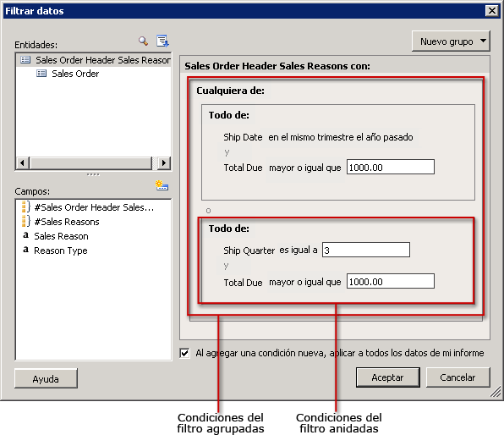Click the dialog resize grip at bottom corner
This screenshot has height=435, width=504.
(496, 392)
